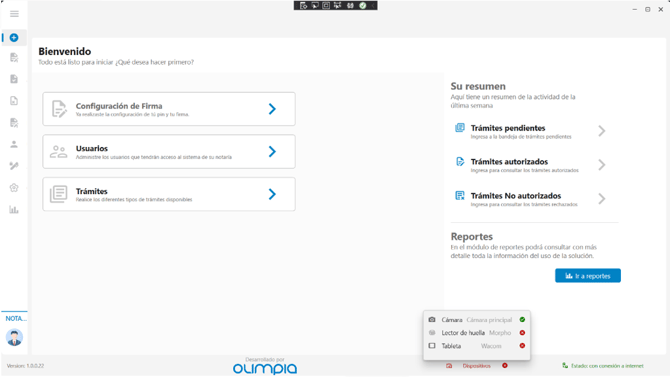Select the Estado: con conexión a internet text
The width and height of the screenshot is (670, 377).
(x=607, y=366)
